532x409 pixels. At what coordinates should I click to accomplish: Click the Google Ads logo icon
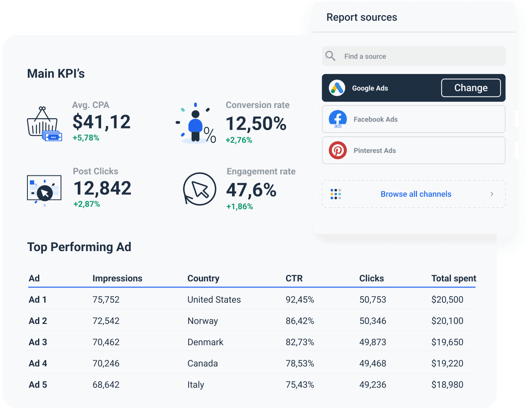pyautogui.click(x=337, y=88)
